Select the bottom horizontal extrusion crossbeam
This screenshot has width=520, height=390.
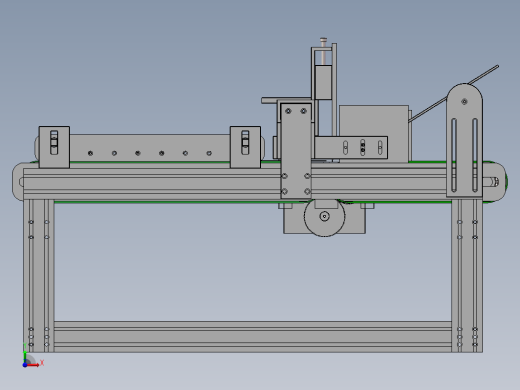(253, 336)
